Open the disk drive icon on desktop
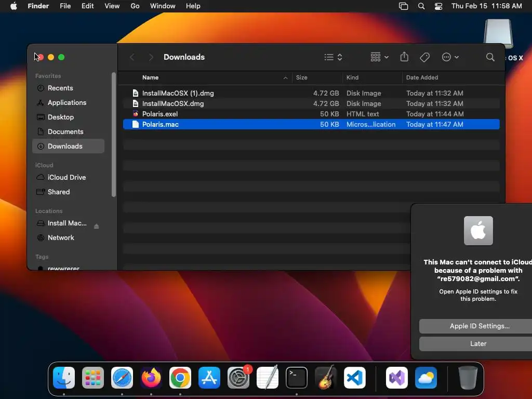The image size is (532, 399). point(498,34)
